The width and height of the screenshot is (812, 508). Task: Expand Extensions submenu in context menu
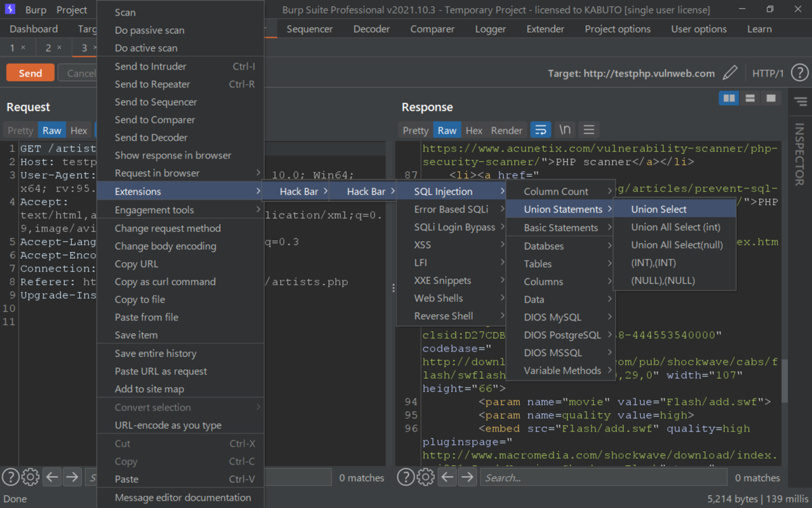[180, 192]
